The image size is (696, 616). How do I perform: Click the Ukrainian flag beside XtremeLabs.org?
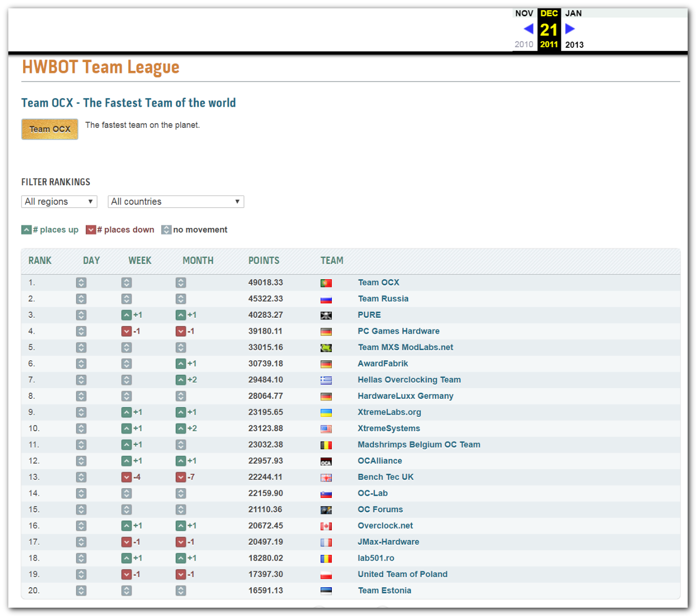(x=326, y=413)
